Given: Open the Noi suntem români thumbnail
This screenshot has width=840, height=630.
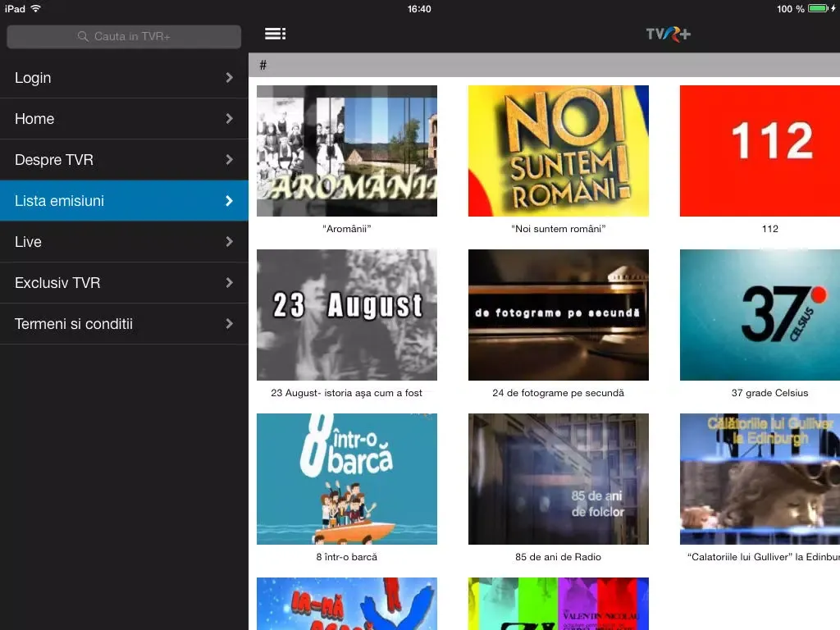Looking at the screenshot, I should (558, 151).
